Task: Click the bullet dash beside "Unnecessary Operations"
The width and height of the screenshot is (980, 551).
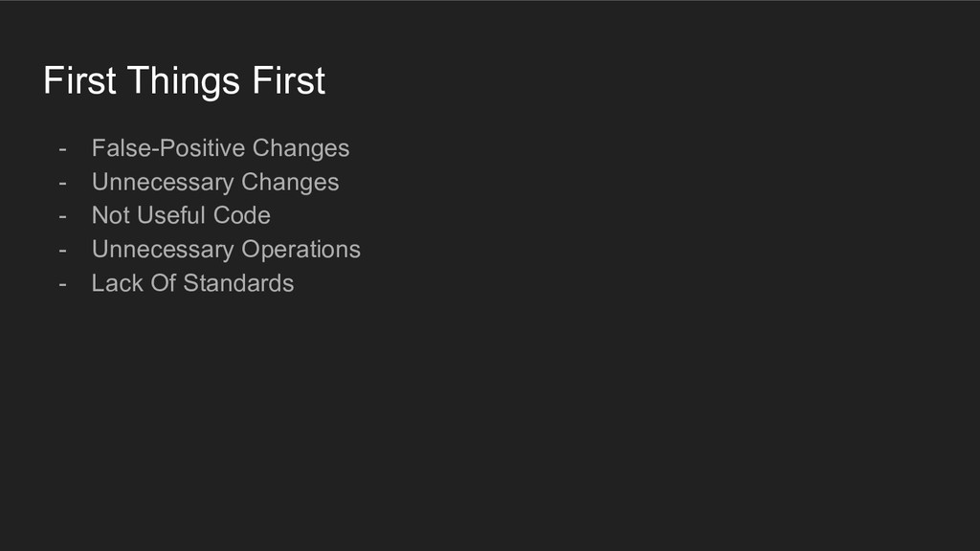Action: (62, 250)
